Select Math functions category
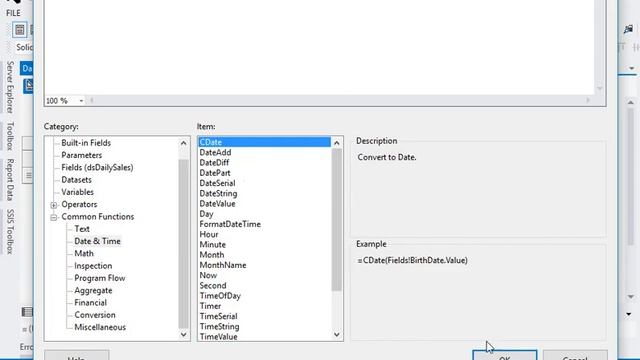The height and width of the screenshot is (360, 640). tap(84, 253)
